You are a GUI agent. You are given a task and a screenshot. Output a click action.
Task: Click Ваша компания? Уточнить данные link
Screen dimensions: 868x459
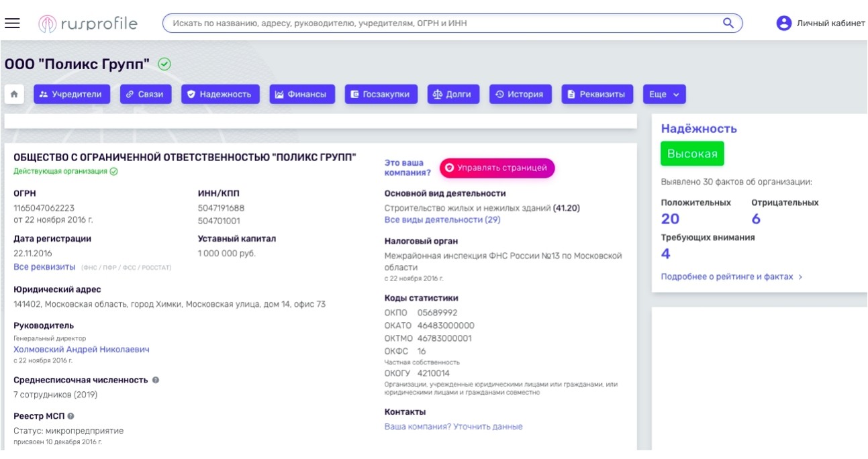click(x=453, y=427)
